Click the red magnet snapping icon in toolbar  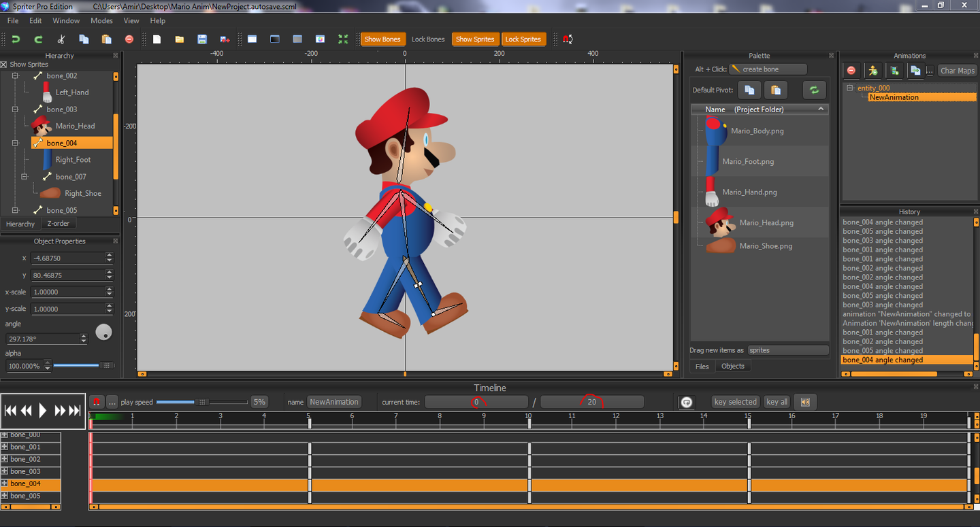[568, 39]
